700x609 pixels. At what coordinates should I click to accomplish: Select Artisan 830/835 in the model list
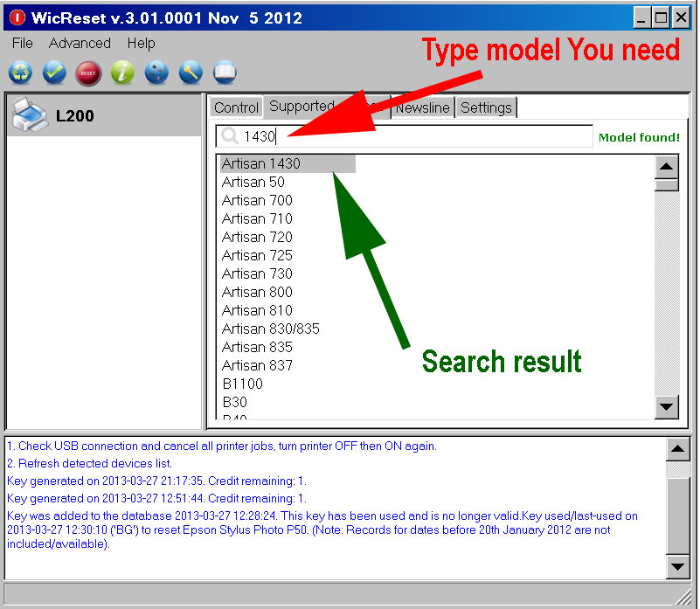[271, 329]
